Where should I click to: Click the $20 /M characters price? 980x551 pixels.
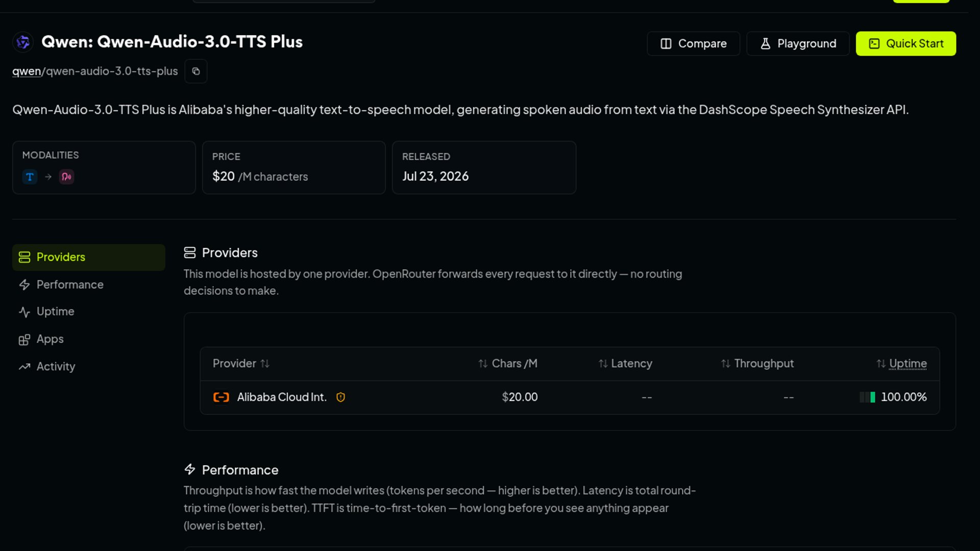[x=260, y=177]
